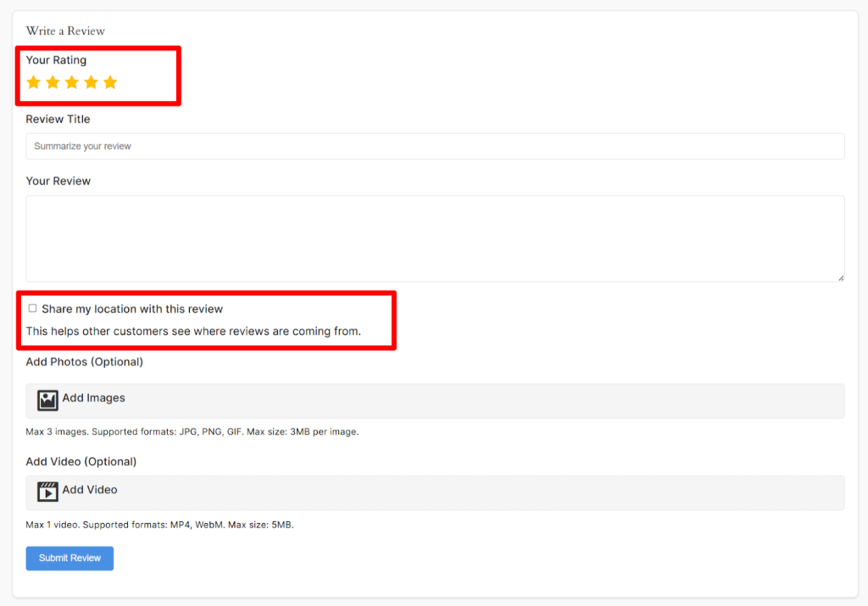
Task: Select the third star rating
Action: tap(72, 82)
